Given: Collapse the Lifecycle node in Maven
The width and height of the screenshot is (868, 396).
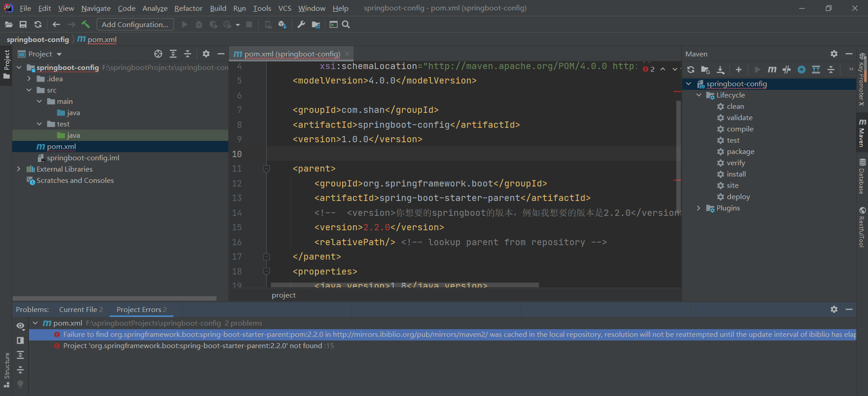Looking at the screenshot, I should pos(699,95).
